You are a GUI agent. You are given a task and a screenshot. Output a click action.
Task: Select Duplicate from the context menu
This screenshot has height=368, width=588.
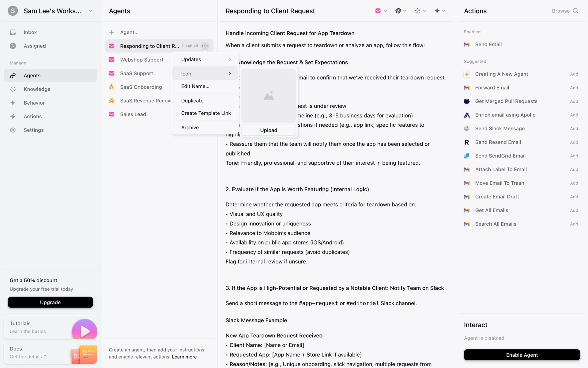click(192, 101)
